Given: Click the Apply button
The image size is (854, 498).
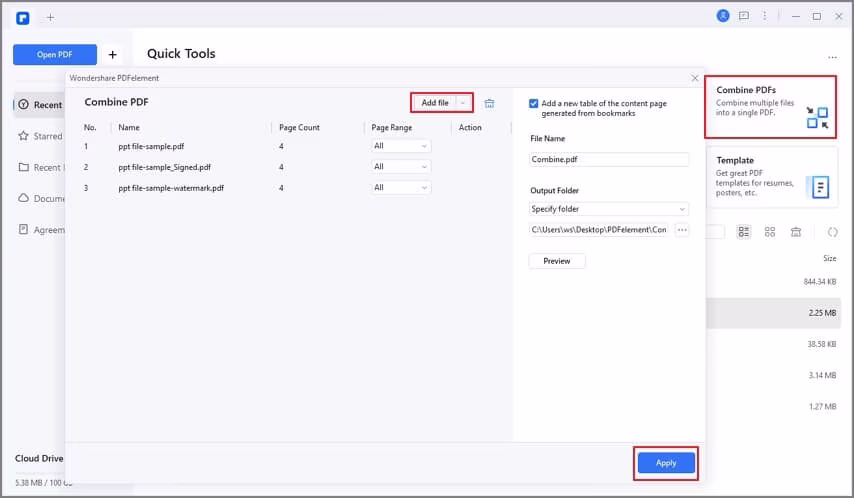Looking at the screenshot, I should [x=666, y=463].
